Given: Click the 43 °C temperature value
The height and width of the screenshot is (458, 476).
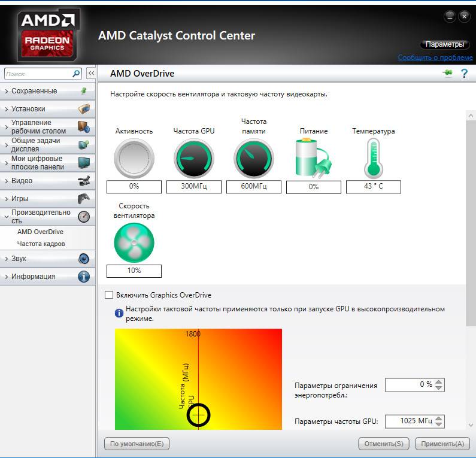Looking at the screenshot, I should coord(374,186).
